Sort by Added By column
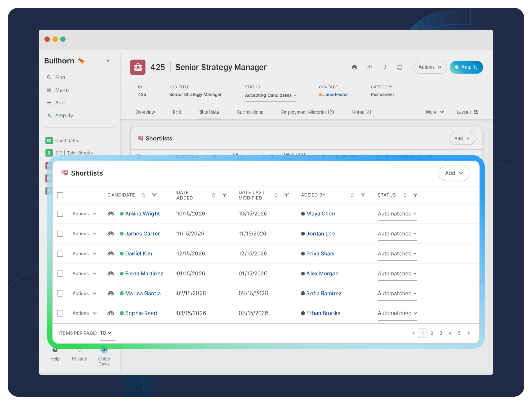This screenshot has height=404, width=532. pyautogui.click(x=352, y=195)
